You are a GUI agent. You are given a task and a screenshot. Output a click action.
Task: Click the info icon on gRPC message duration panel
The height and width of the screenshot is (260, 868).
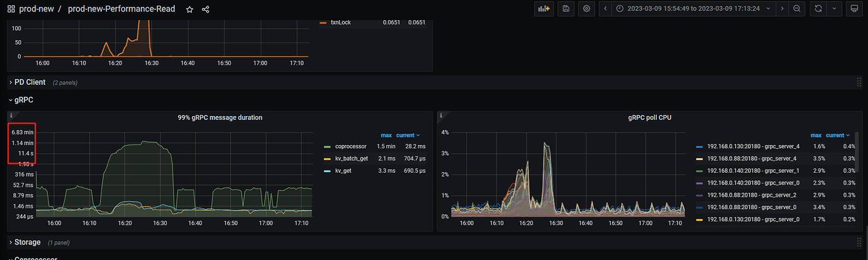[11, 116]
